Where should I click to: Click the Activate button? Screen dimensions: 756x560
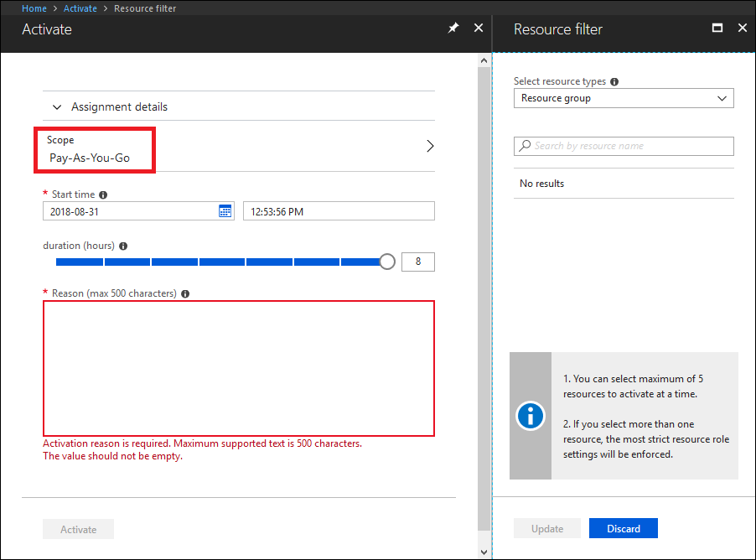click(x=78, y=529)
